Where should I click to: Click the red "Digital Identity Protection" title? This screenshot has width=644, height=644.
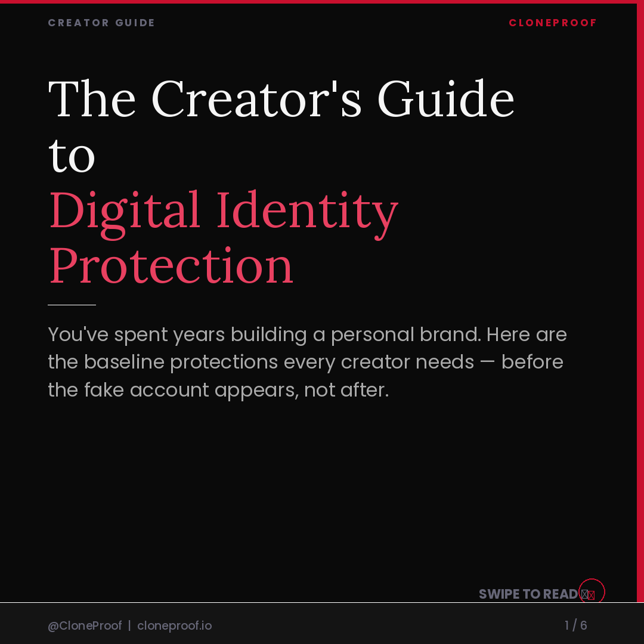224,237
